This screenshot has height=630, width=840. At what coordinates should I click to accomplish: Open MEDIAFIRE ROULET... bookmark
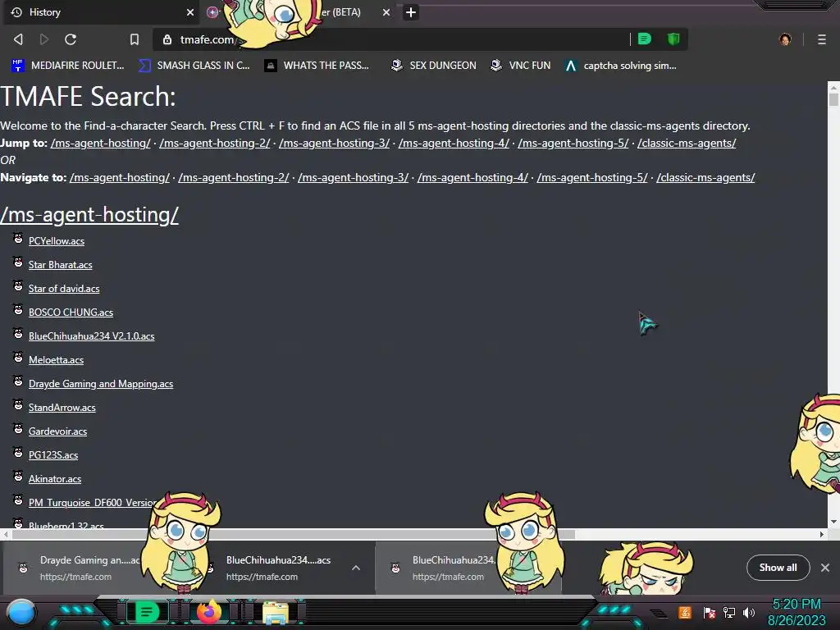point(67,66)
